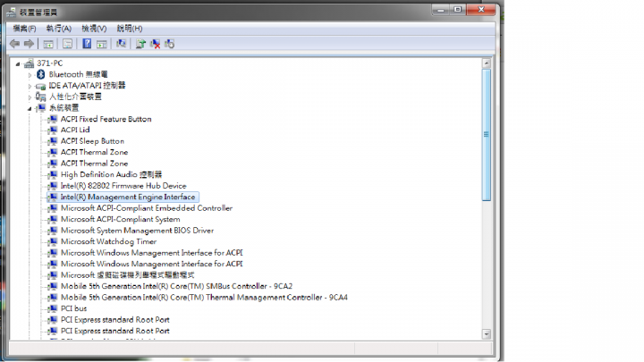644x362 pixels.
Task: Select the Microsoft 虛擬磁碟機 driver row
Action: coord(127,275)
